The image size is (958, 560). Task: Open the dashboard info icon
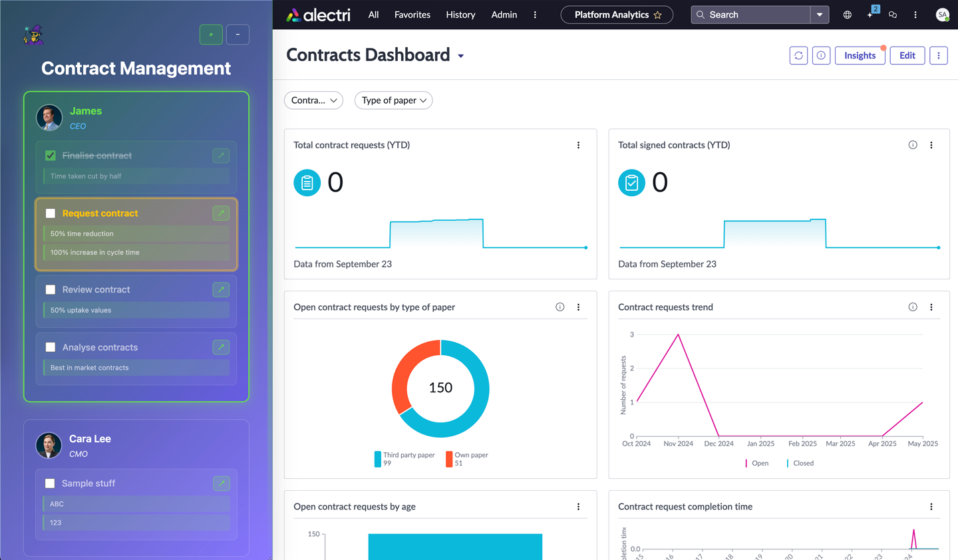pyautogui.click(x=821, y=56)
